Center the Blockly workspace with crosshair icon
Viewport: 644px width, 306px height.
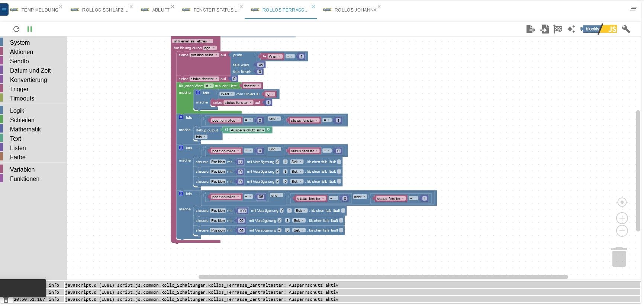pos(622,202)
